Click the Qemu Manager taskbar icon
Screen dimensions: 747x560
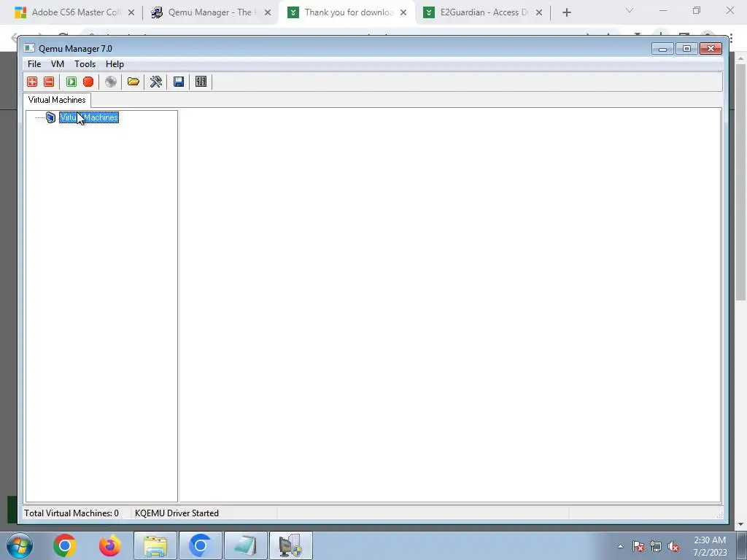[291, 545]
